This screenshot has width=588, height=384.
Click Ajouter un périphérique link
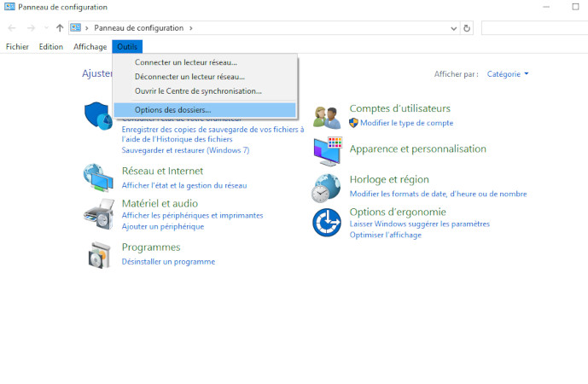(x=163, y=226)
